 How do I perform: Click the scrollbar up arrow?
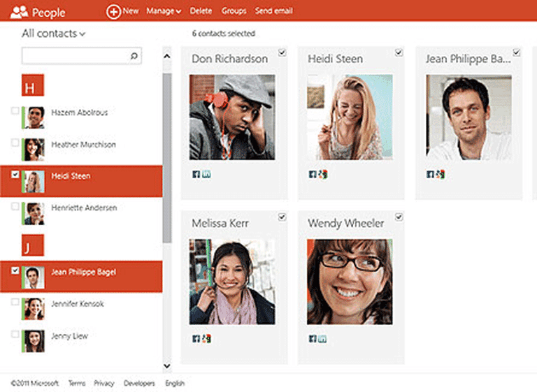167,56
